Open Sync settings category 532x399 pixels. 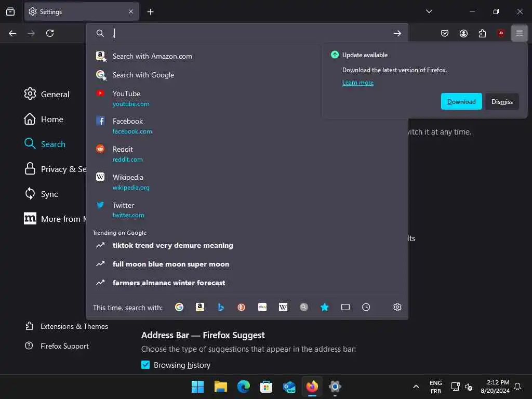pos(42,194)
